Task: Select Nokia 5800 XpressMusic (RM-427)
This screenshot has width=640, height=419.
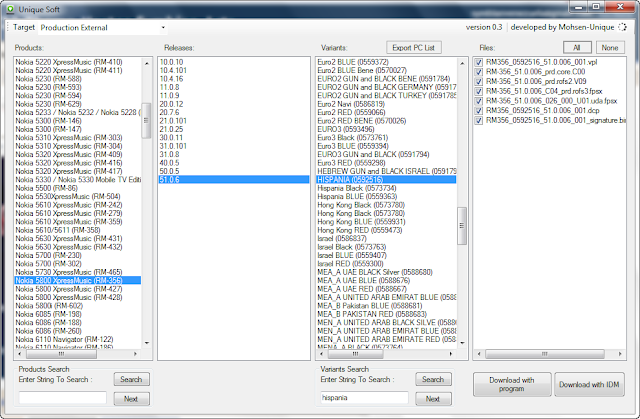Action: 69,289
